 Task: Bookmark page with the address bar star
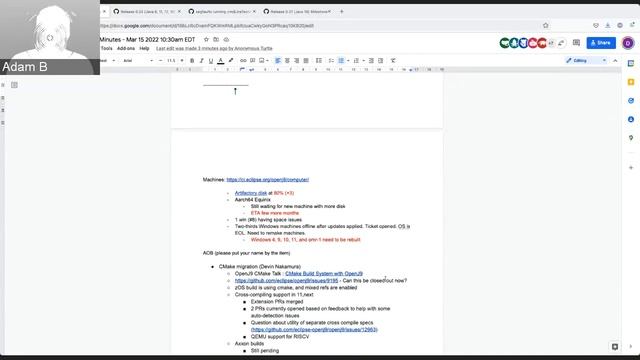pos(546,25)
